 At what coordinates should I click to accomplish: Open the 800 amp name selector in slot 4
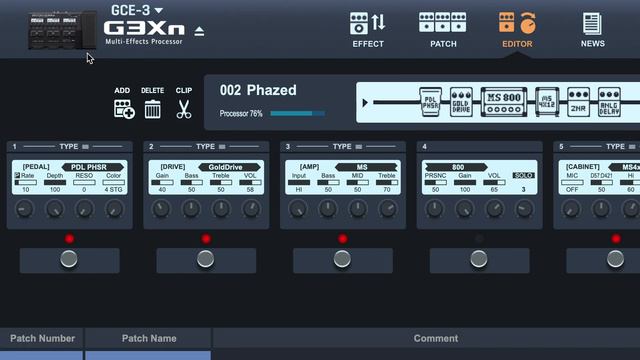tap(456, 167)
